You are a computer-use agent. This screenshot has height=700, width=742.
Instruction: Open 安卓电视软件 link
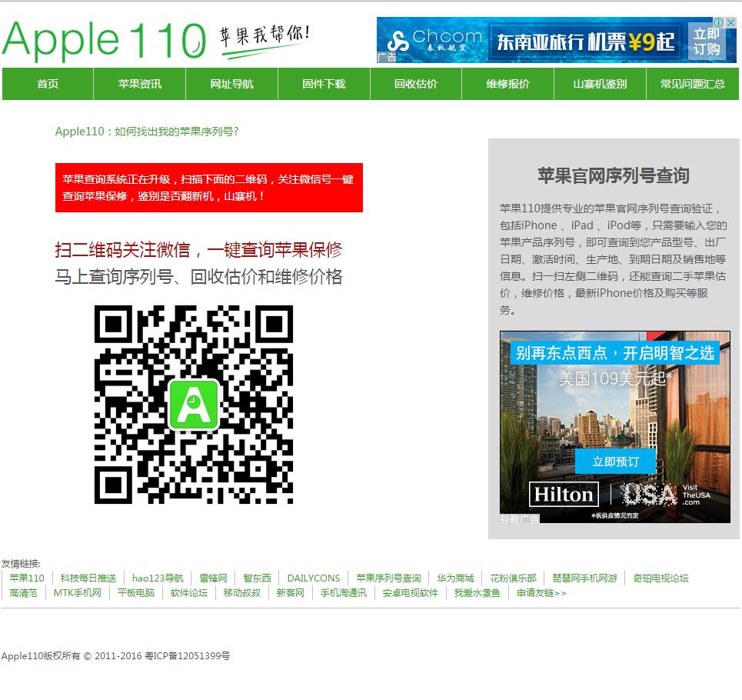pos(411,593)
